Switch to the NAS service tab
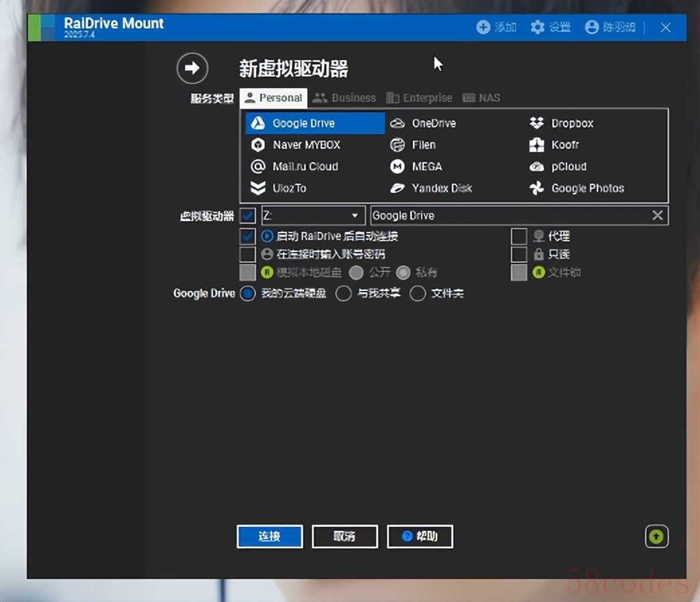Image resolution: width=700 pixels, height=602 pixels. point(481,98)
